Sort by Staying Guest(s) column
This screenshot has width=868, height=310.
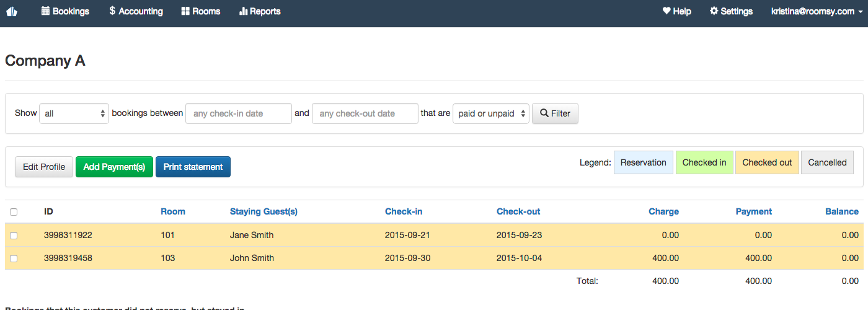point(263,211)
